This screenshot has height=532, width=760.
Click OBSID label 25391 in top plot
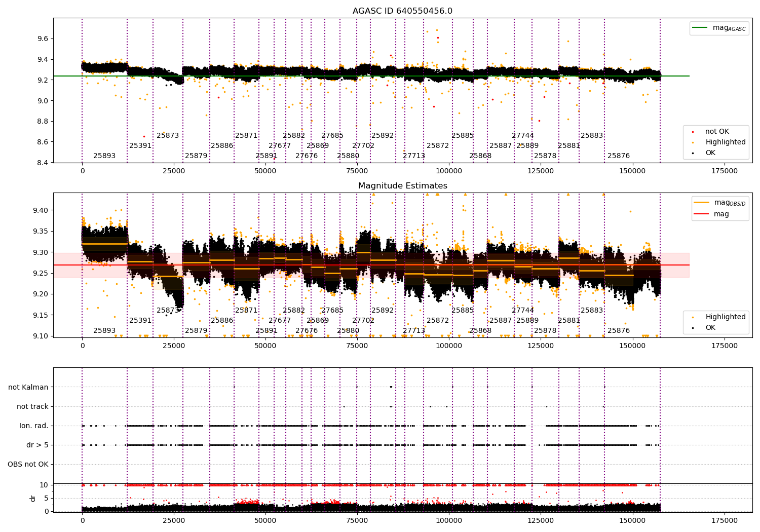pyautogui.click(x=140, y=146)
